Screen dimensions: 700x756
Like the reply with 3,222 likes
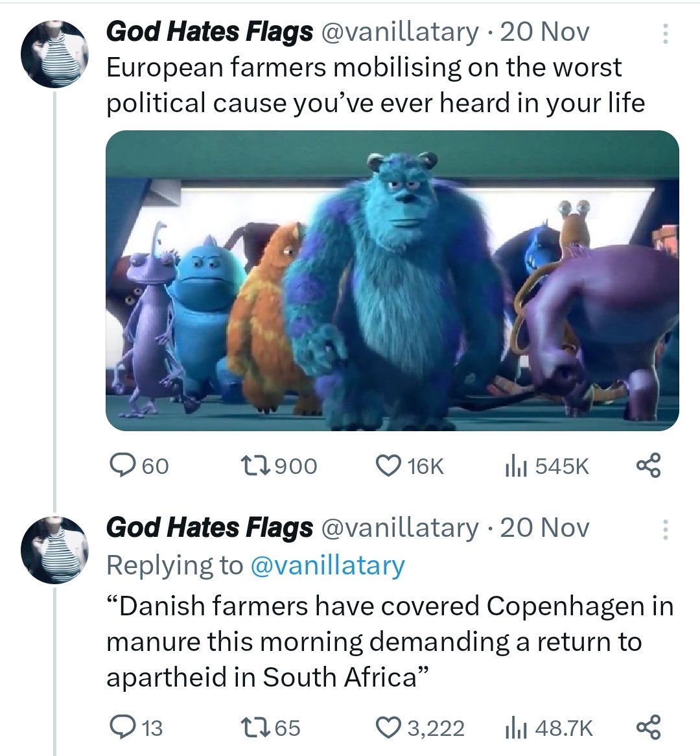tap(389, 727)
